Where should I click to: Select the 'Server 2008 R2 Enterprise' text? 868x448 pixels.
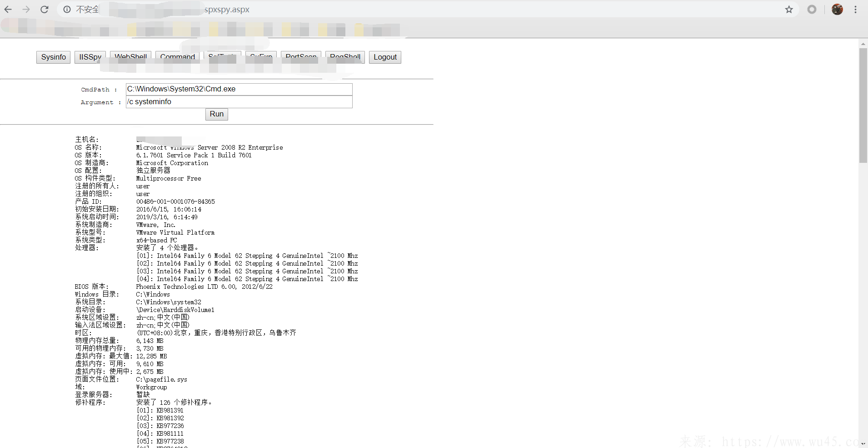tap(240, 147)
